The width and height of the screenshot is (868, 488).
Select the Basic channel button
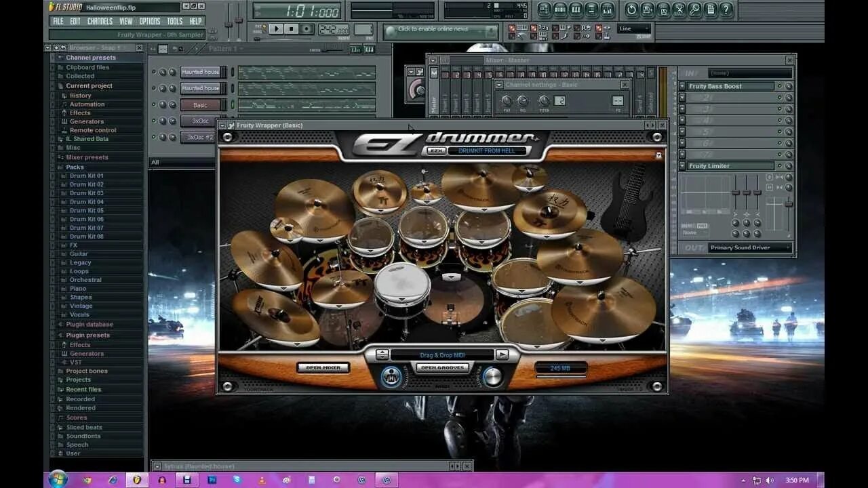(201, 104)
